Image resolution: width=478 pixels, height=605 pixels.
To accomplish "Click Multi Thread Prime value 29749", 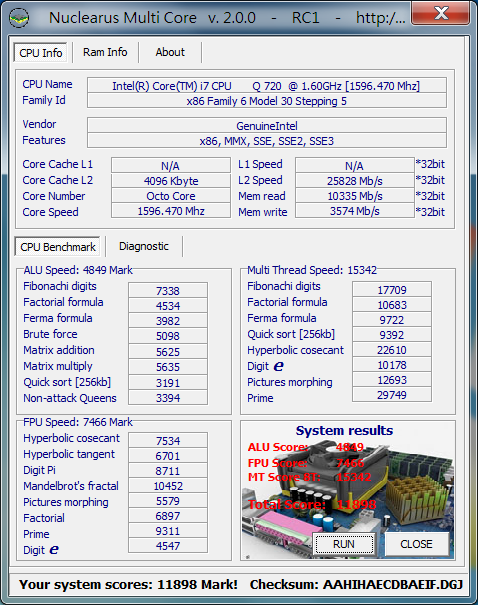I will point(392,395).
